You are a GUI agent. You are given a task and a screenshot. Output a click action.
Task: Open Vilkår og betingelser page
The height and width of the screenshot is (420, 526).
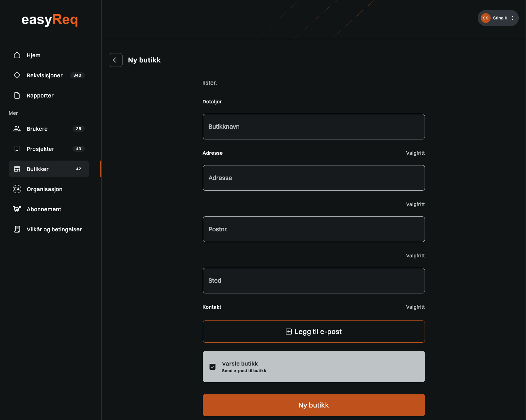[x=49, y=229]
